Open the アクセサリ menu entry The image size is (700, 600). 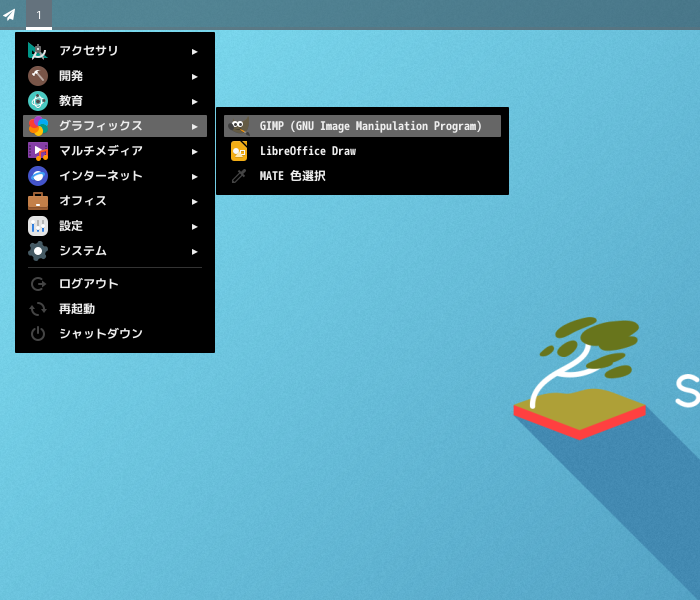click(x=115, y=51)
